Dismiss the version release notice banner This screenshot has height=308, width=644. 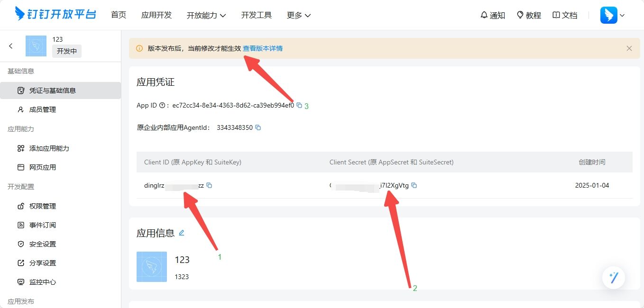[629, 48]
